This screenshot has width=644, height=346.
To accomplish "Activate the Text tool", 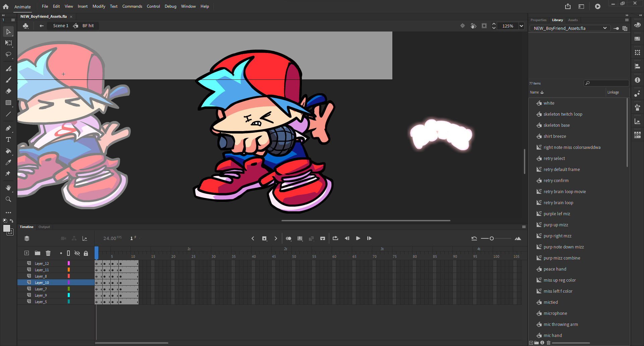I will (x=8, y=139).
